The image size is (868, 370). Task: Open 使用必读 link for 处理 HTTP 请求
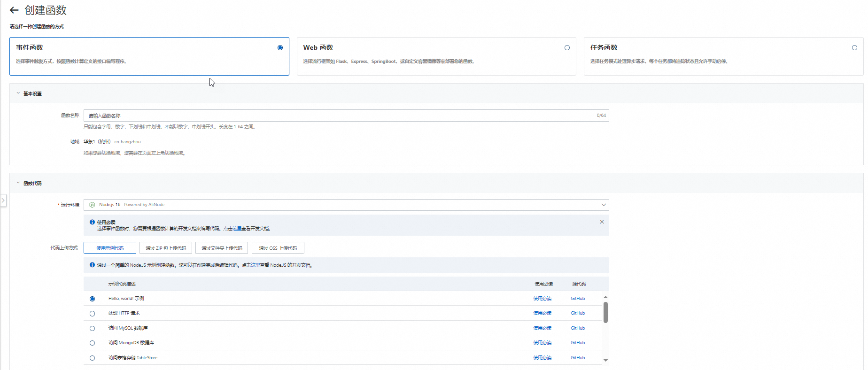[x=542, y=313]
